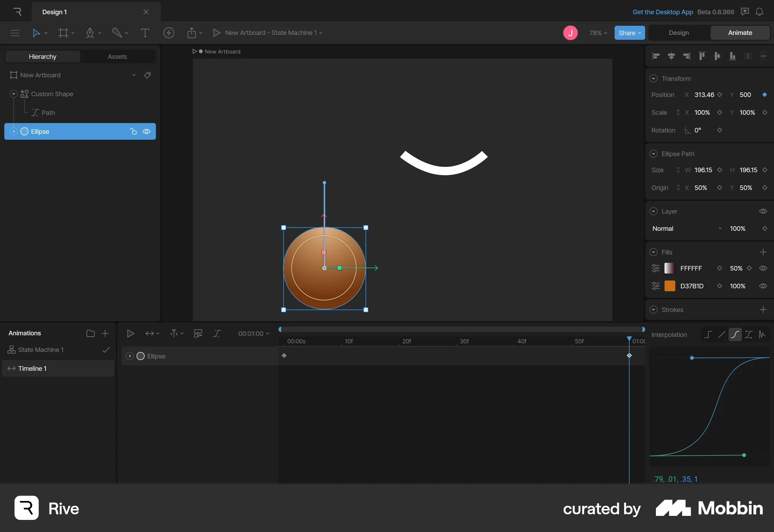The image size is (774, 532).
Task: Collapse the Transform section
Action: pos(653,78)
